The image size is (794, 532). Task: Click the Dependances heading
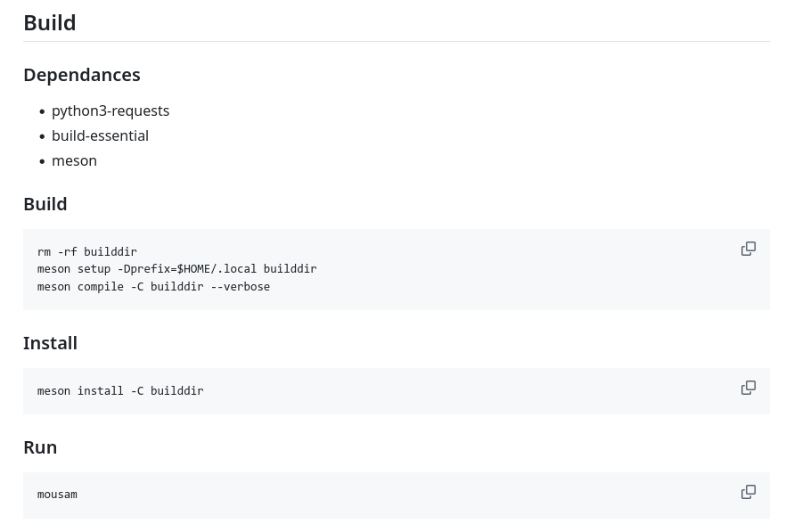(x=82, y=75)
